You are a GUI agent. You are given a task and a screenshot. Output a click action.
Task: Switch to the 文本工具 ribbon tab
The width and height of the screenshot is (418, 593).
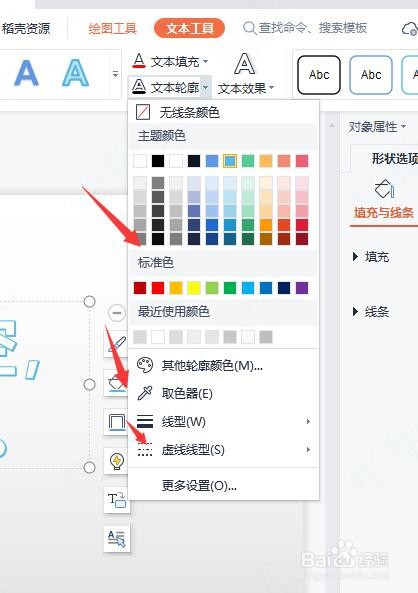click(x=190, y=28)
